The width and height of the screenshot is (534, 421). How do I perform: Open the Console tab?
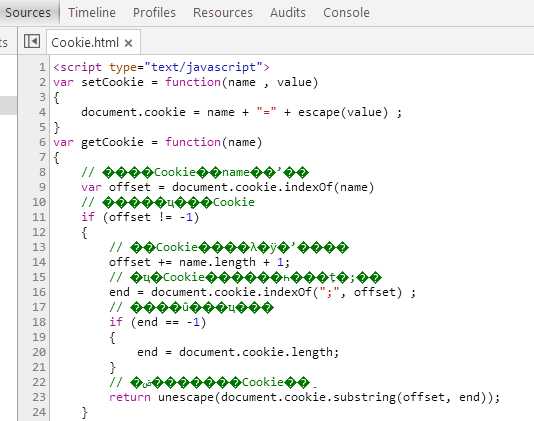pyautogui.click(x=346, y=13)
